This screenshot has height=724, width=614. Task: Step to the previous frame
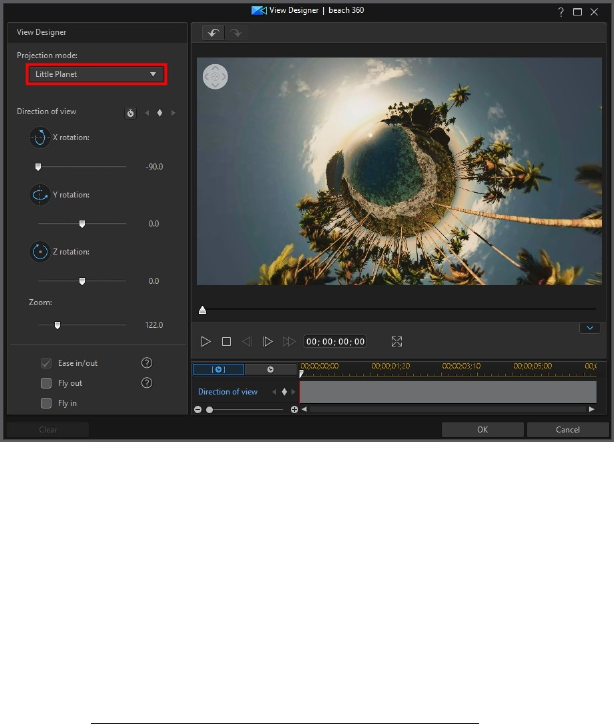point(247,342)
